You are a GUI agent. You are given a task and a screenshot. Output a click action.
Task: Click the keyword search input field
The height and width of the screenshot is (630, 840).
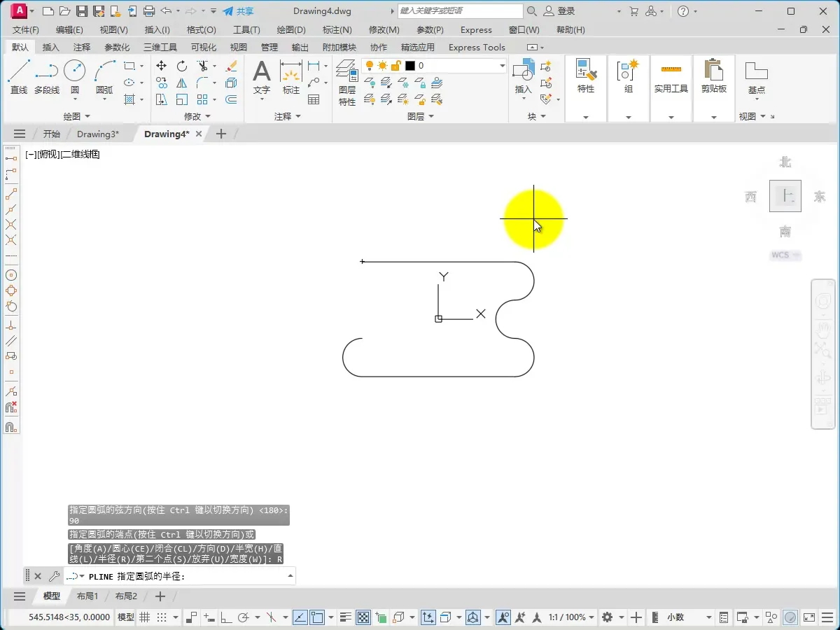(x=460, y=11)
